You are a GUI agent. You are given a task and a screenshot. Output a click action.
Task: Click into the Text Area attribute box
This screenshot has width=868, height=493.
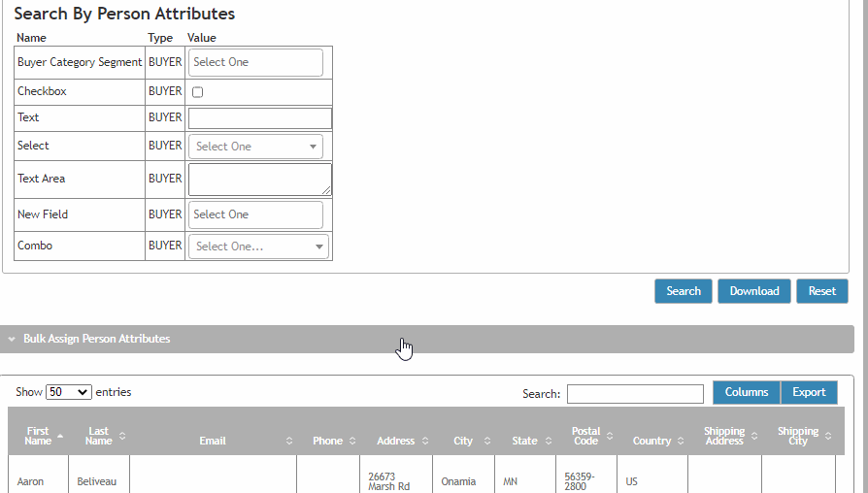(x=260, y=180)
